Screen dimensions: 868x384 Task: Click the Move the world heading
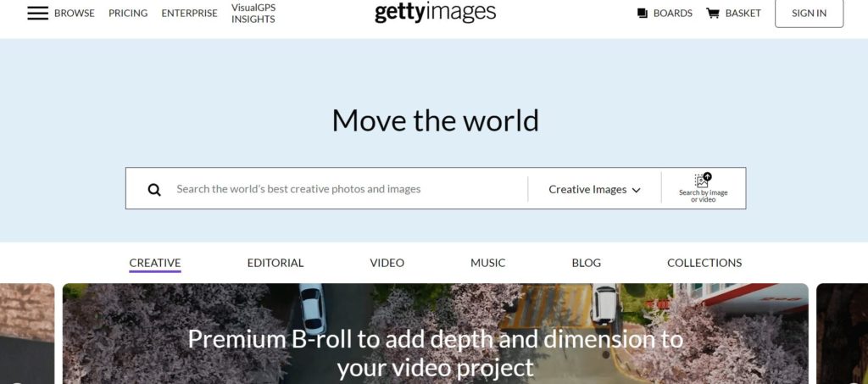[x=435, y=120]
